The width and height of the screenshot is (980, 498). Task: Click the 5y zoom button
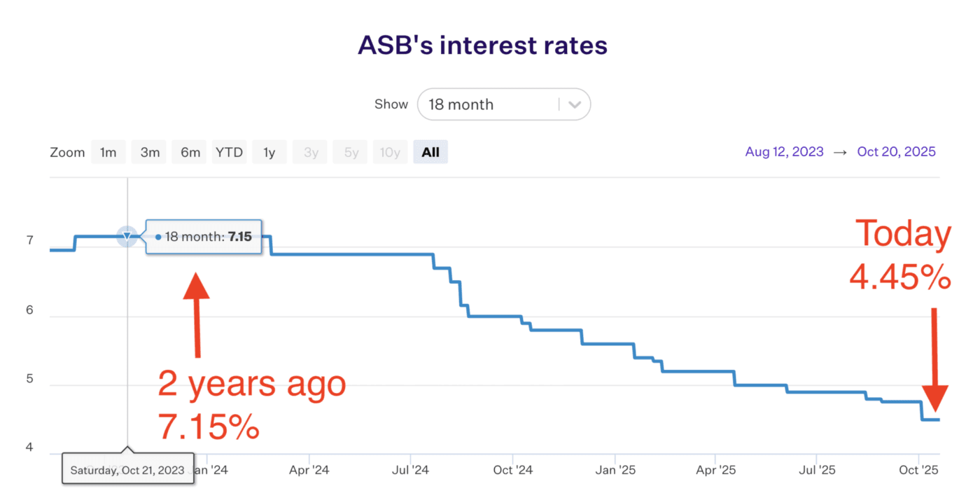tap(349, 152)
